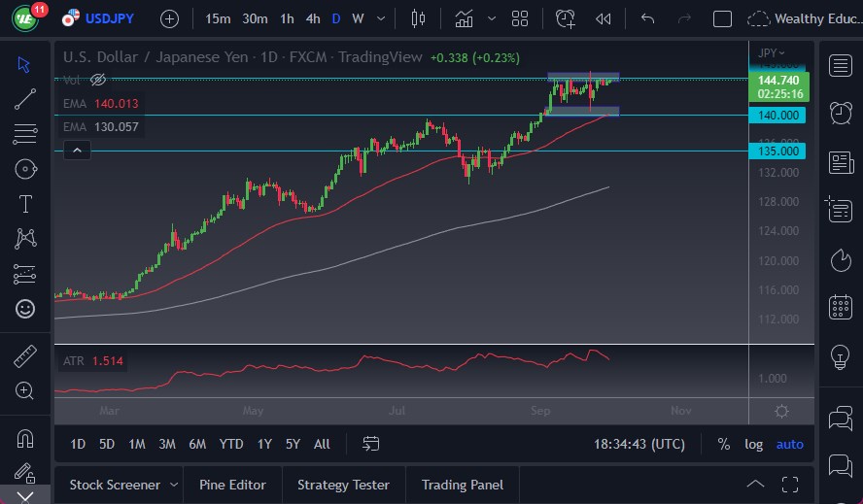
Task: Toggle volume indicator visibility eye
Action: pyautogui.click(x=97, y=80)
